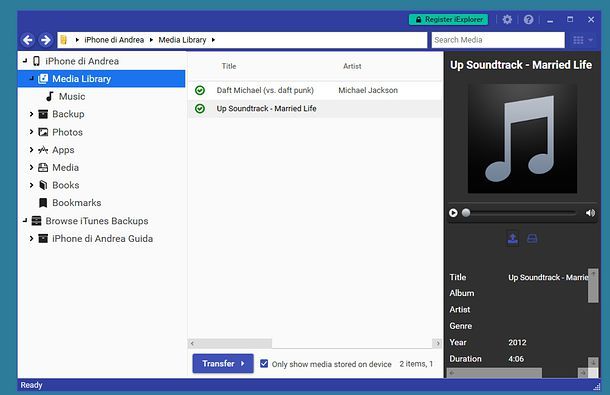Collapse Browse iTunes Backups node
Screen dimensions: 610x395
[25, 221]
